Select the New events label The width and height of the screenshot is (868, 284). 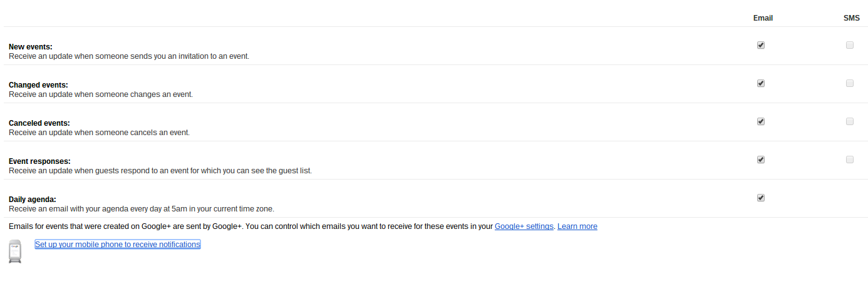[x=31, y=47]
